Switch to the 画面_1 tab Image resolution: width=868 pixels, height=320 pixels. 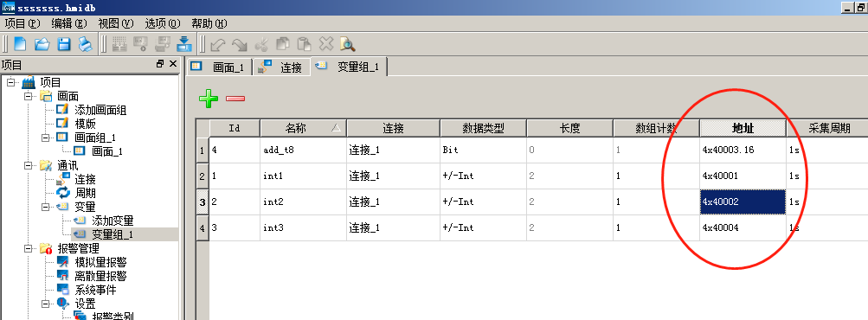(x=220, y=67)
